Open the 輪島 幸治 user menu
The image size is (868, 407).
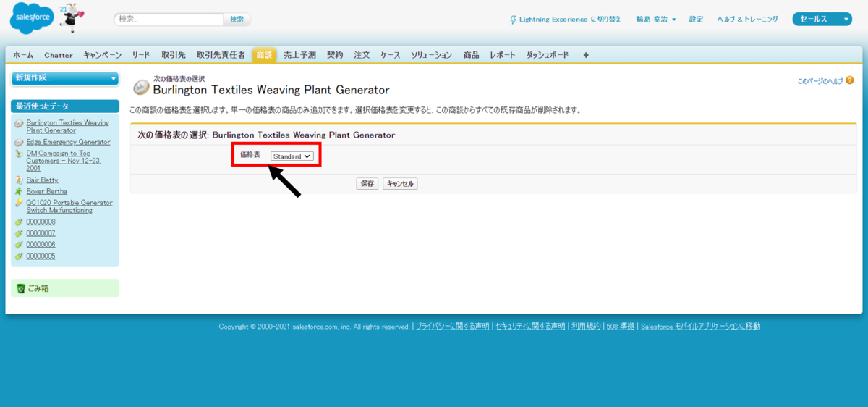(656, 20)
